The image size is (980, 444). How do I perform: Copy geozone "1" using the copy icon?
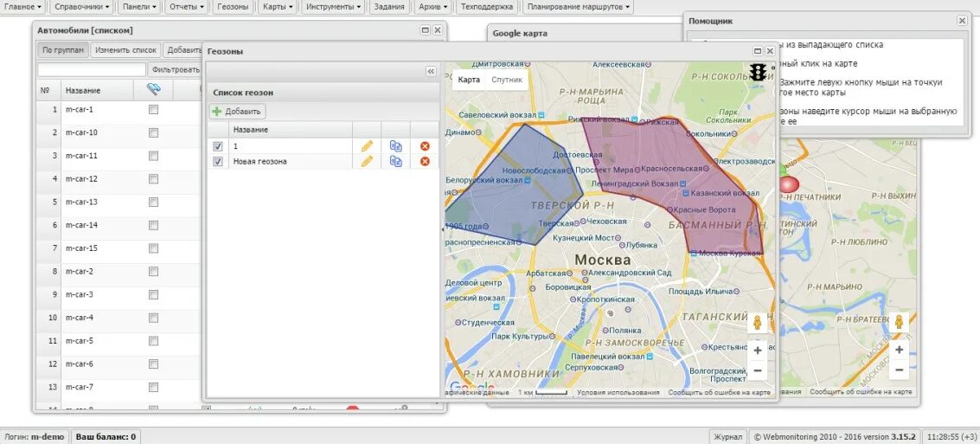point(396,145)
